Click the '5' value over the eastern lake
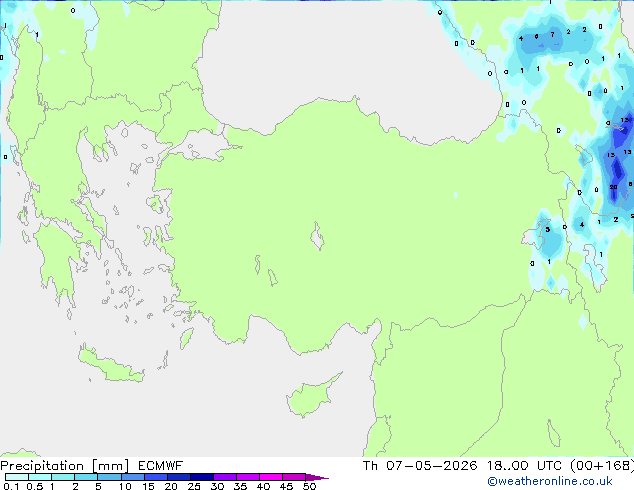 547,230
